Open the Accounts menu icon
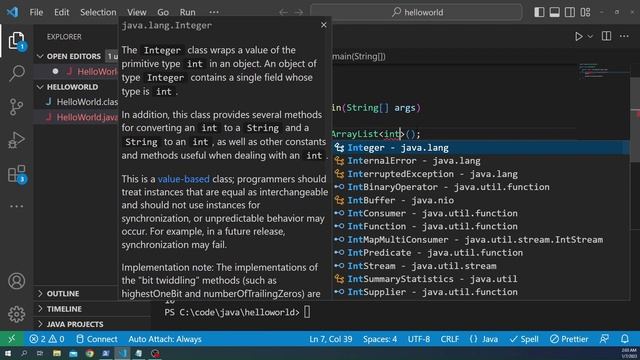This screenshot has height=360, width=640. coord(16,281)
